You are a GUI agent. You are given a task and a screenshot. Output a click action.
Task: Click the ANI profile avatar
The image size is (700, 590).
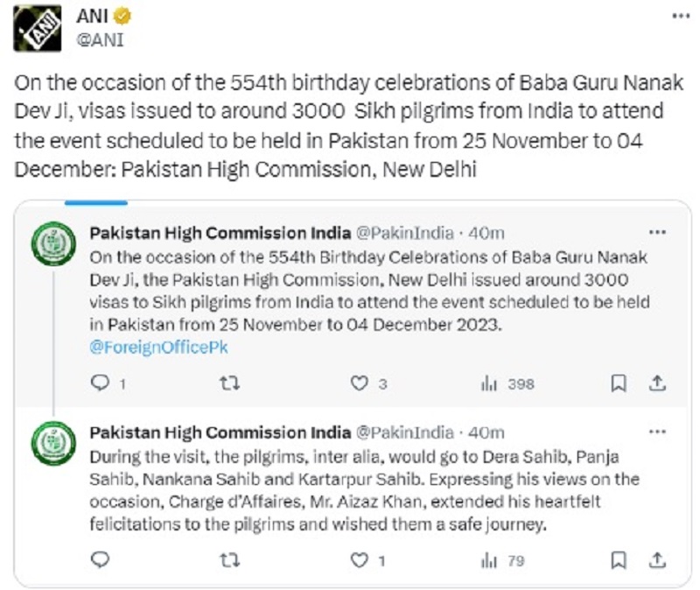pos(37,28)
